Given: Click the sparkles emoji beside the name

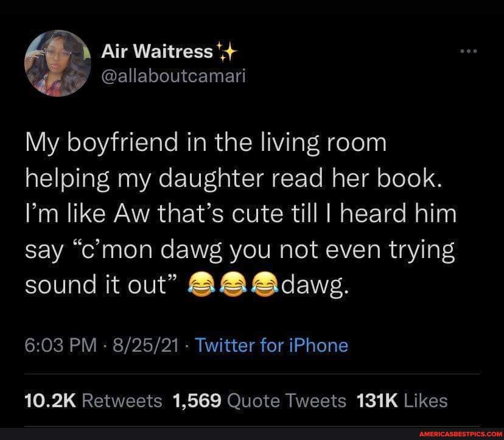Looking at the screenshot, I should (227, 51).
